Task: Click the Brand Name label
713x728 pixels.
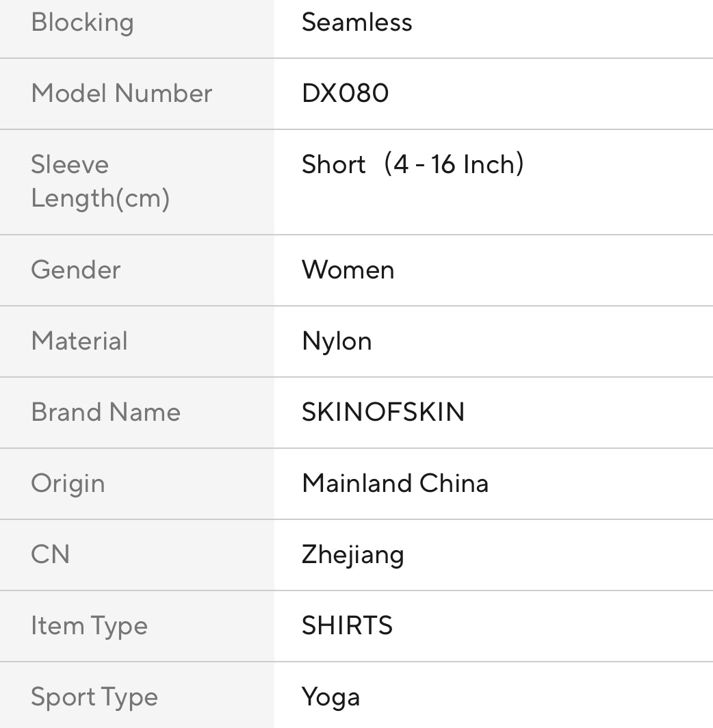Action: click(105, 413)
